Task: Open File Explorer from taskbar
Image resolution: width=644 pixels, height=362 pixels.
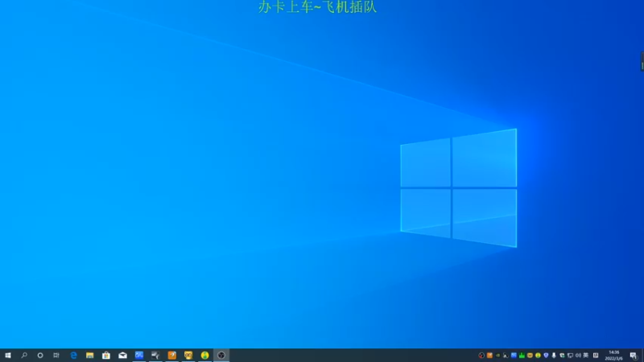Action: (89, 356)
